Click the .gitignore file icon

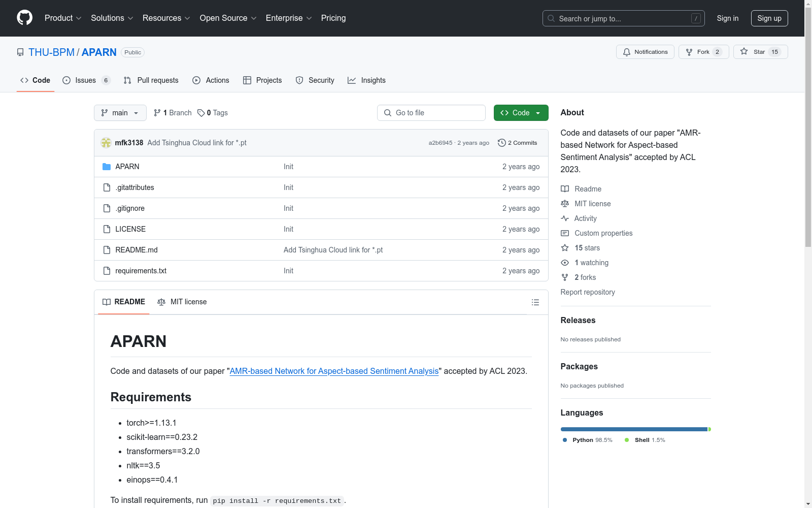[107, 208]
